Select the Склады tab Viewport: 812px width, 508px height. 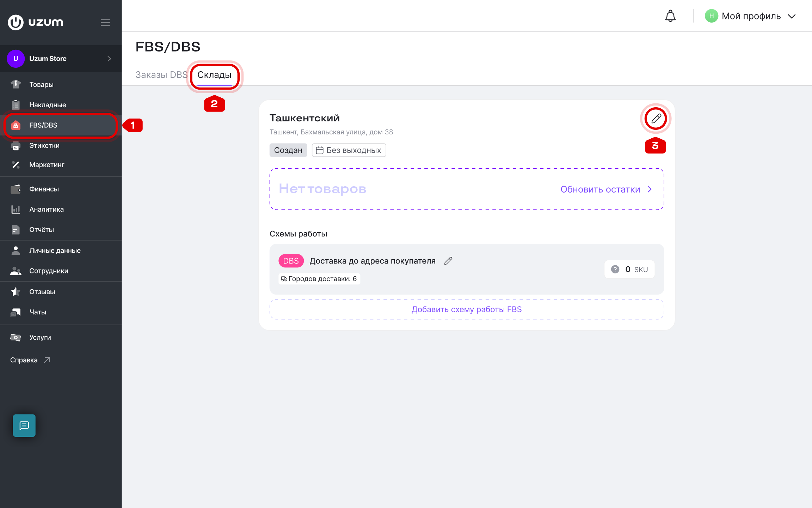[214, 75]
